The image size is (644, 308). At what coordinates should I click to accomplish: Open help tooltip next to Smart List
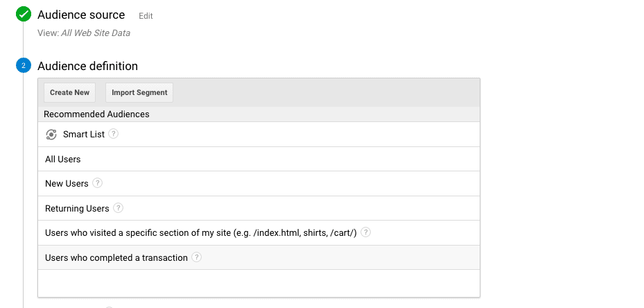pos(114,134)
